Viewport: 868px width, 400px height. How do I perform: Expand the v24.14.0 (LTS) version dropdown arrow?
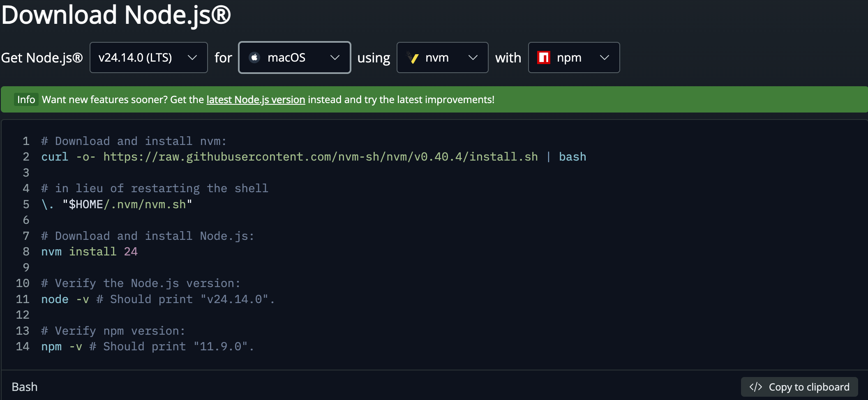192,57
